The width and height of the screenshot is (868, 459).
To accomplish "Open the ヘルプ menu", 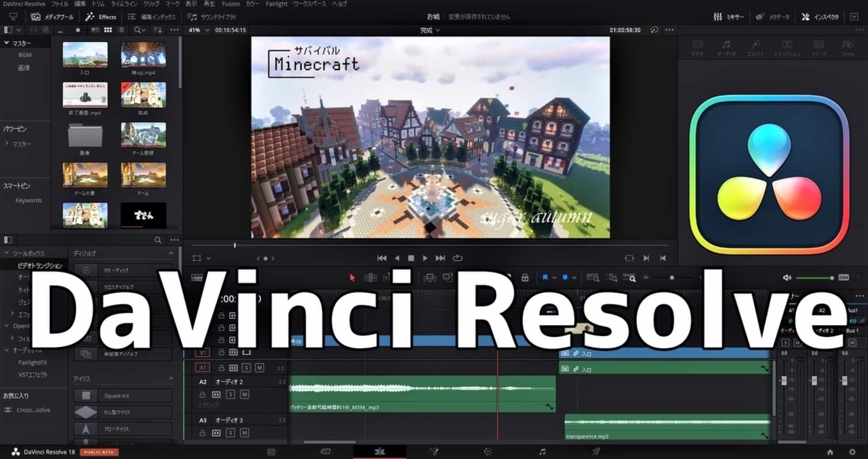I will [x=340, y=4].
